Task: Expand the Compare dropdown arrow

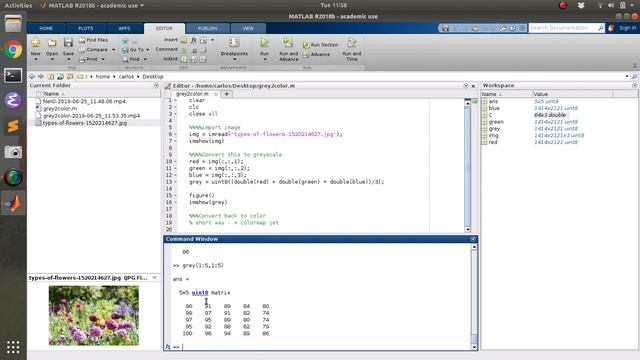Action: (113, 50)
